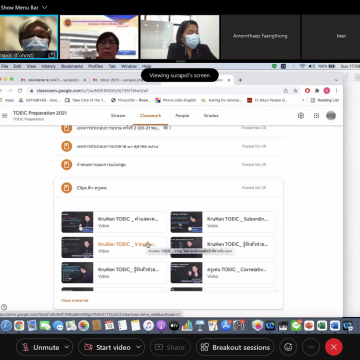
Task: Toggle Start video camera button
Action: coord(107,347)
